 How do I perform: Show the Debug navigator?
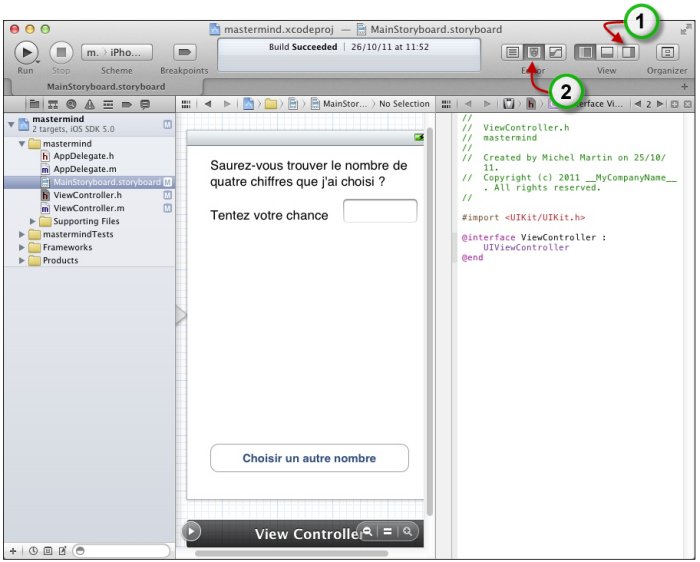(108, 104)
